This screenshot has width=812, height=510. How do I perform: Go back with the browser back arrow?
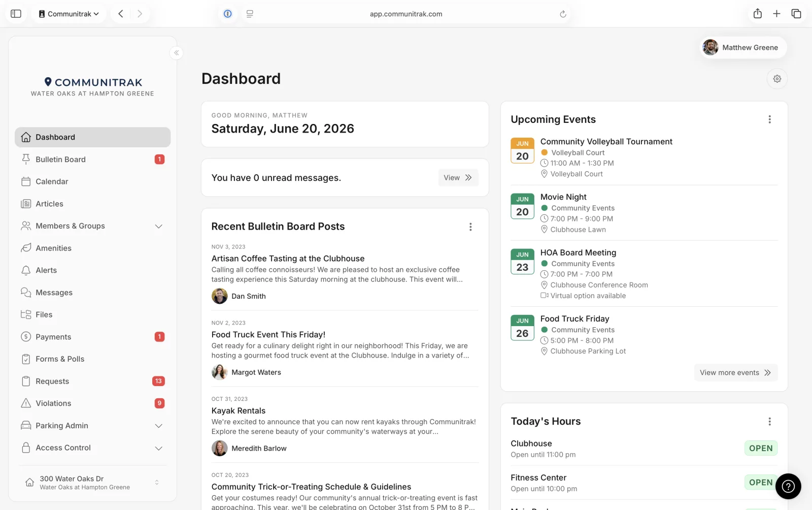coord(121,14)
